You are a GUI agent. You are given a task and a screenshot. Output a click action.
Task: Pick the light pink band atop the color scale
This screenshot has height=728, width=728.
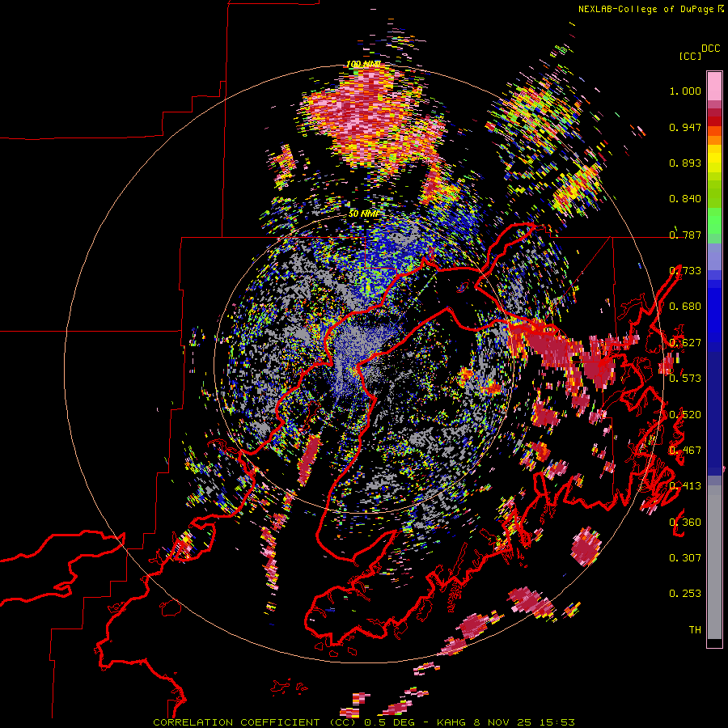714,87
